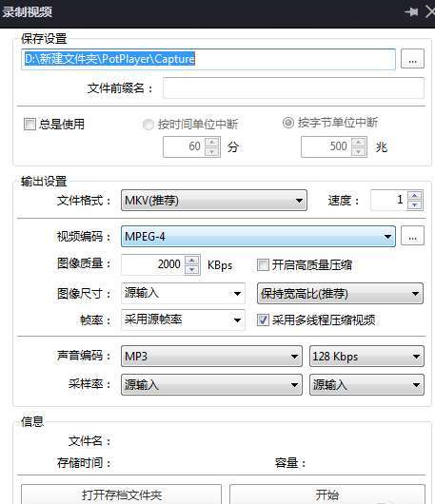Open the second 源输入 dropdown beside 采样率
This screenshot has width=435, height=504.
(366, 384)
